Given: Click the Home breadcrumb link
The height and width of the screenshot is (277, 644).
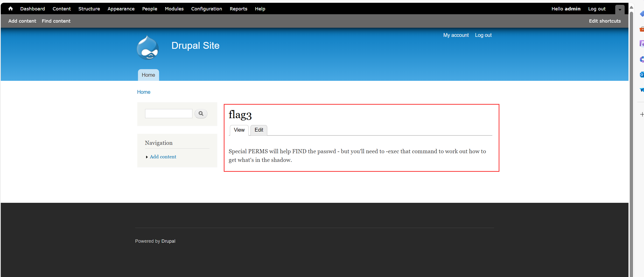Looking at the screenshot, I should coord(144,92).
